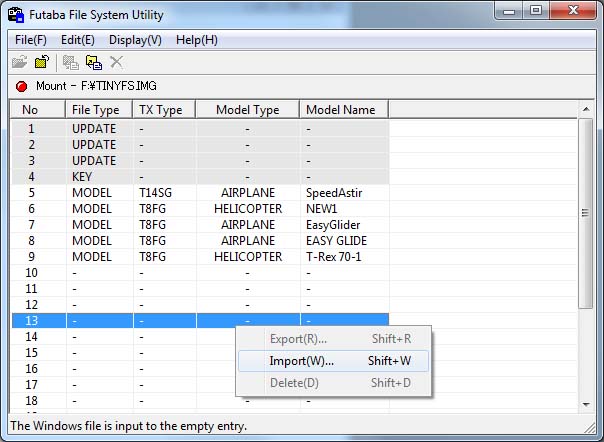
Task: Click the import toolbar icon
Action: pos(93,62)
